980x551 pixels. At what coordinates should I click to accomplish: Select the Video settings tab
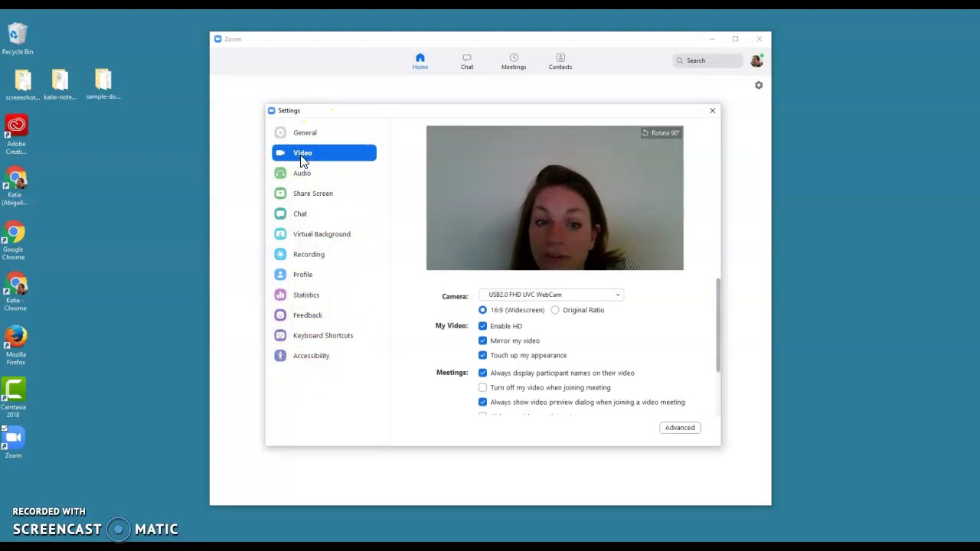click(x=324, y=153)
